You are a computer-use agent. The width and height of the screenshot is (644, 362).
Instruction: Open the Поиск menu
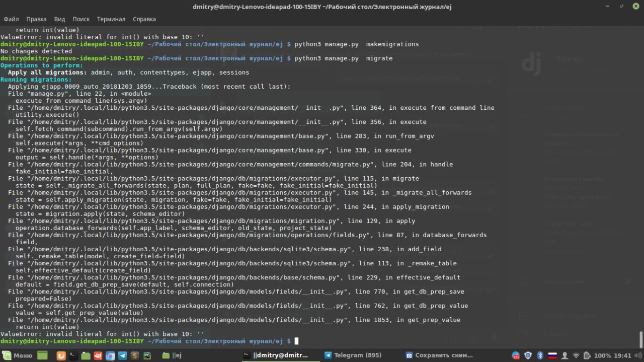(x=81, y=19)
